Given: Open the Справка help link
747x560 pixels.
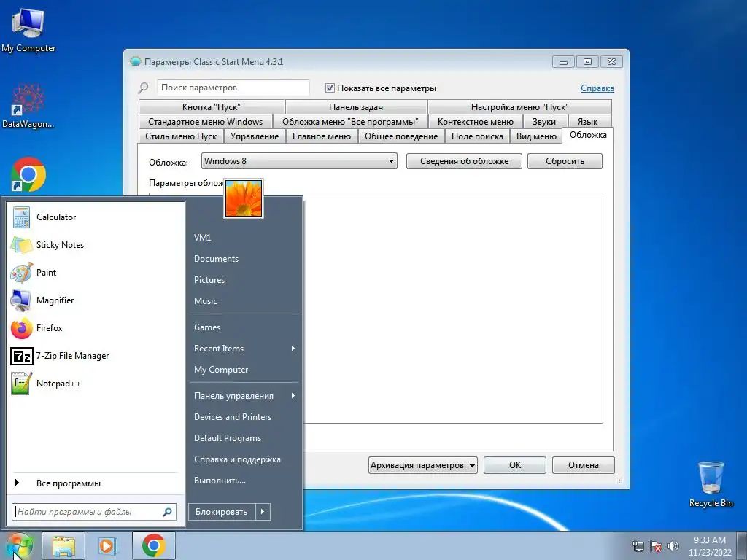Looking at the screenshot, I should [597, 88].
